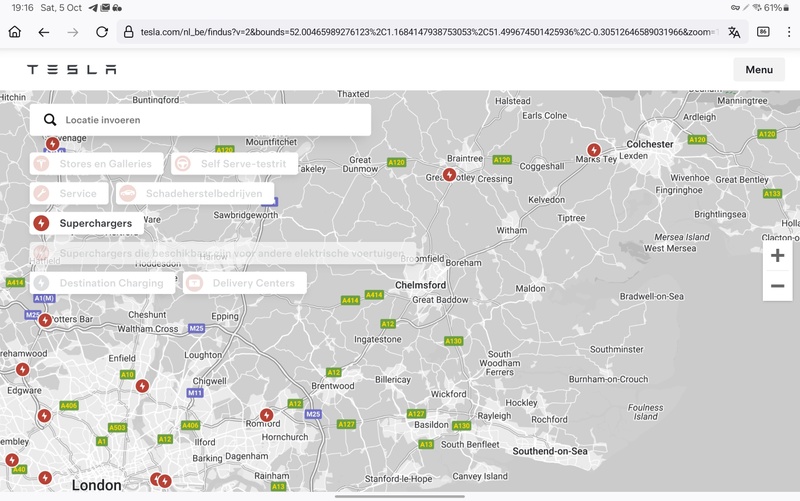Click the Tesla logo
Viewport: 800px width, 501px height.
(72, 69)
